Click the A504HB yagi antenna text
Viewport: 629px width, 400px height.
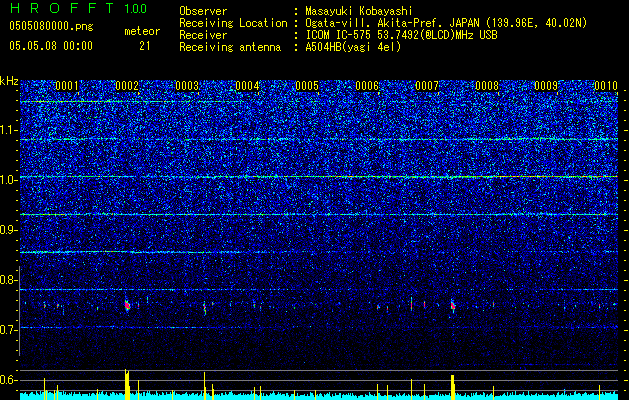[x=353, y=47]
